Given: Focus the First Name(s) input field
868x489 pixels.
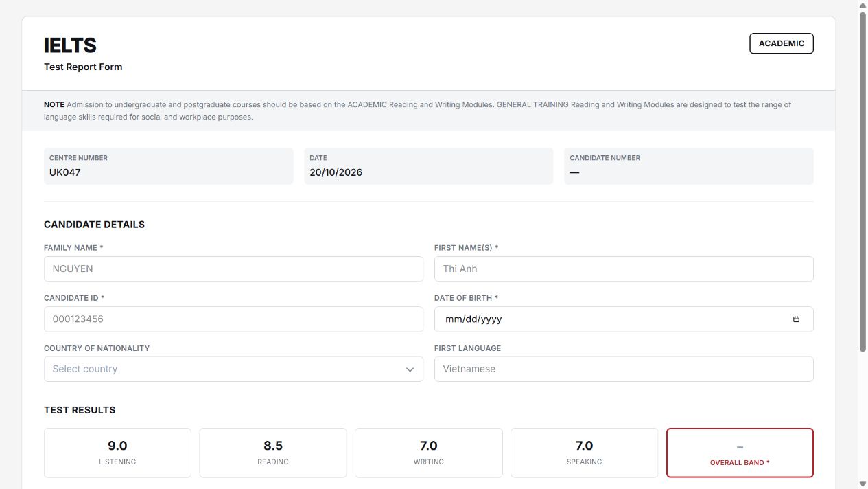Looking at the screenshot, I should (624, 269).
